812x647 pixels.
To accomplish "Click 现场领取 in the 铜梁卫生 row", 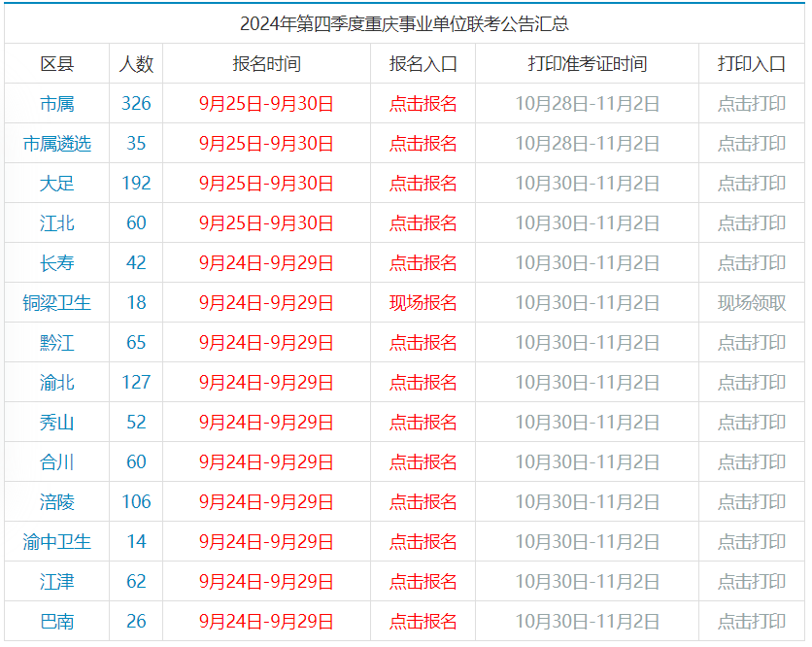I will [x=751, y=303].
